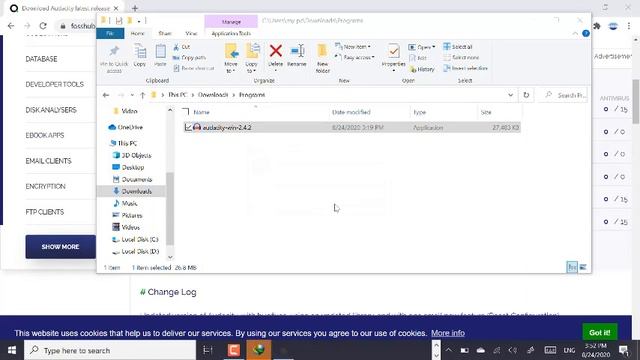Click Copy path command
Viewport: 640px width, 360px height.
pyautogui.click(x=189, y=58)
